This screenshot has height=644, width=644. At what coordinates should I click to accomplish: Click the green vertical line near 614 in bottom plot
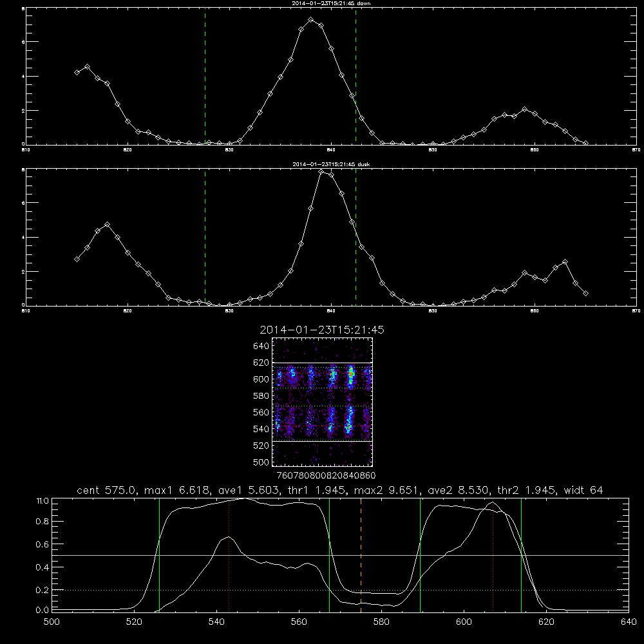coord(521,554)
